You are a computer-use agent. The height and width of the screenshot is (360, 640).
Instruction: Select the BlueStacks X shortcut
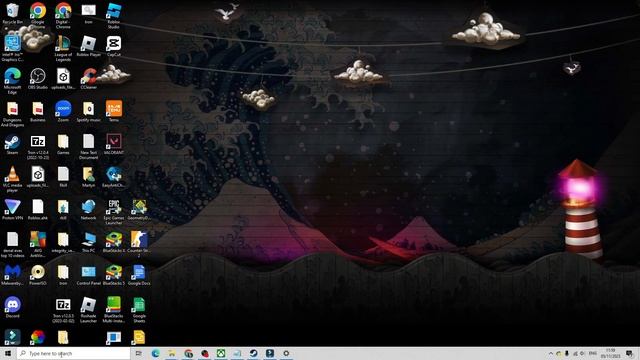tap(113, 242)
